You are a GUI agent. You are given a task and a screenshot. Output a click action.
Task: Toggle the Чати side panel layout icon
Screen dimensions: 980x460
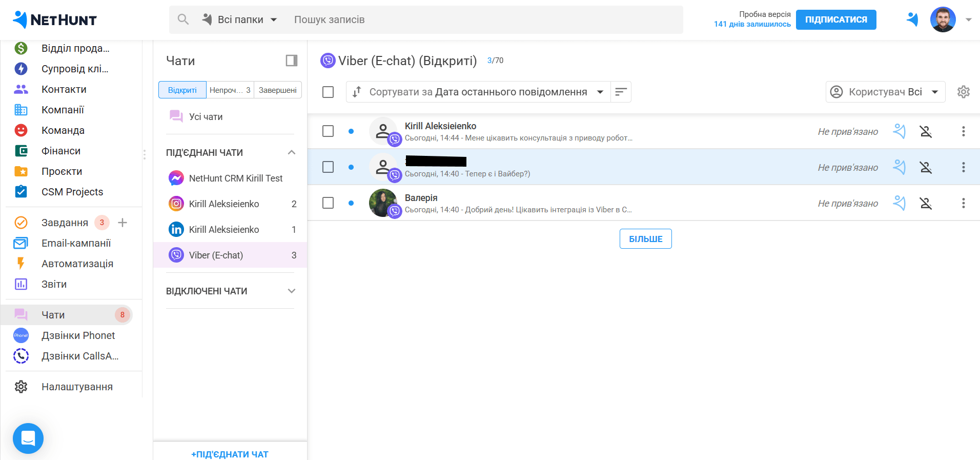coord(292,61)
